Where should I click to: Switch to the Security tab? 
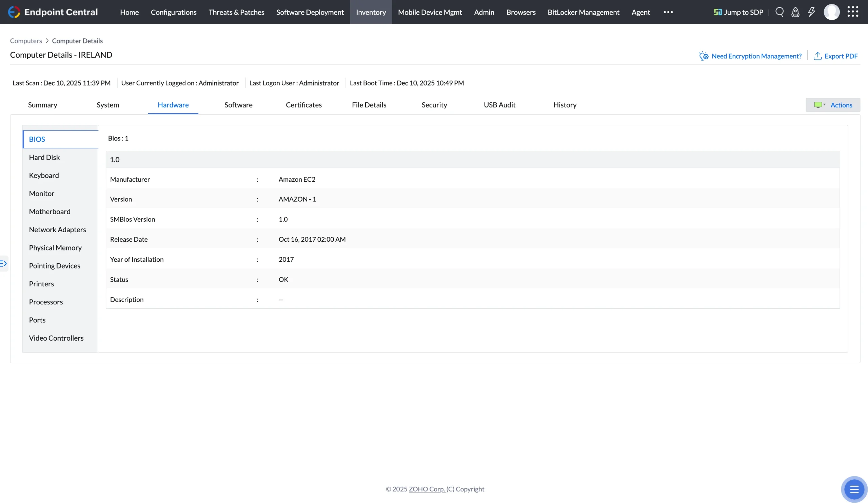click(434, 105)
